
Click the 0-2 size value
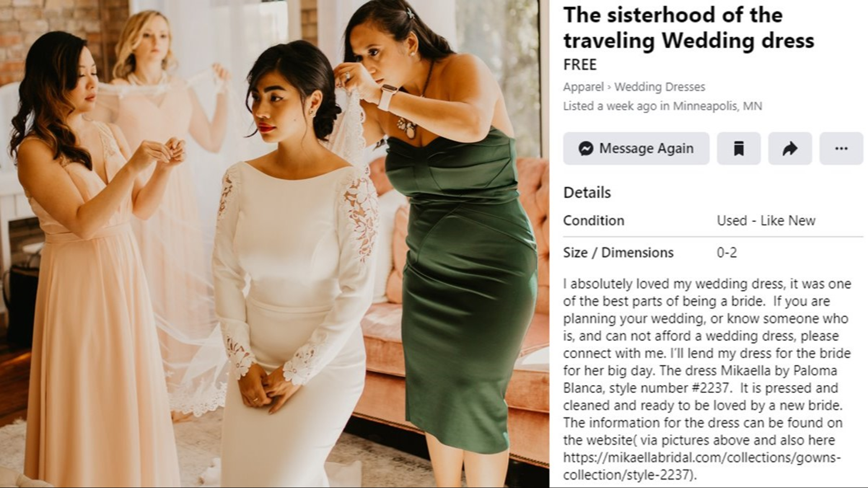727,253
